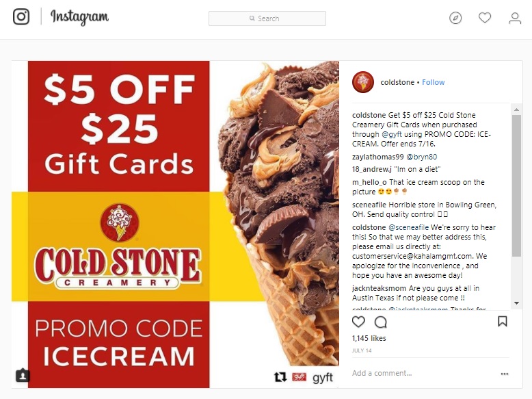The height and width of the screenshot is (399, 532).
Task: Click the tagged people icon on photo
Action: pyautogui.click(x=23, y=375)
